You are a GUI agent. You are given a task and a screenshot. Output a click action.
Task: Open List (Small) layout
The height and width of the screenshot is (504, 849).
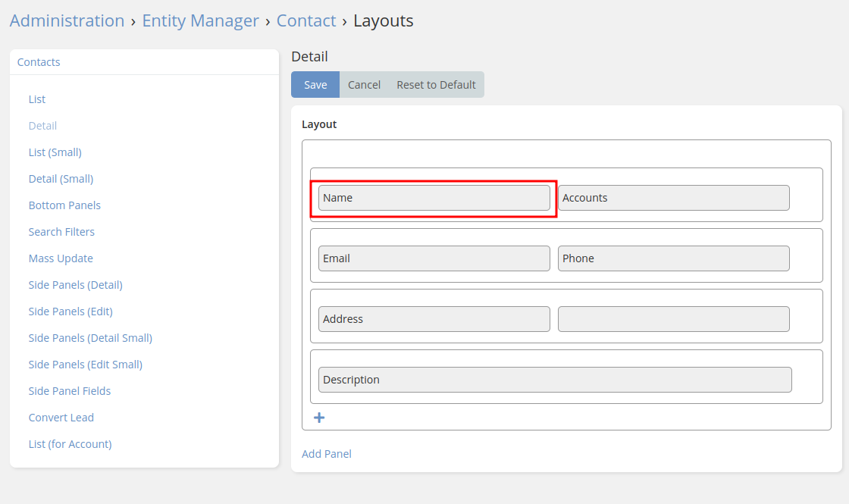[55, 152]
